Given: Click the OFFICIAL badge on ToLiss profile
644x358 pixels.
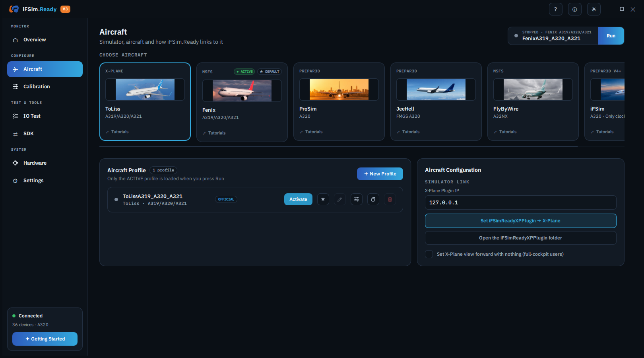Looking at the screenshot, I should 226,199.
